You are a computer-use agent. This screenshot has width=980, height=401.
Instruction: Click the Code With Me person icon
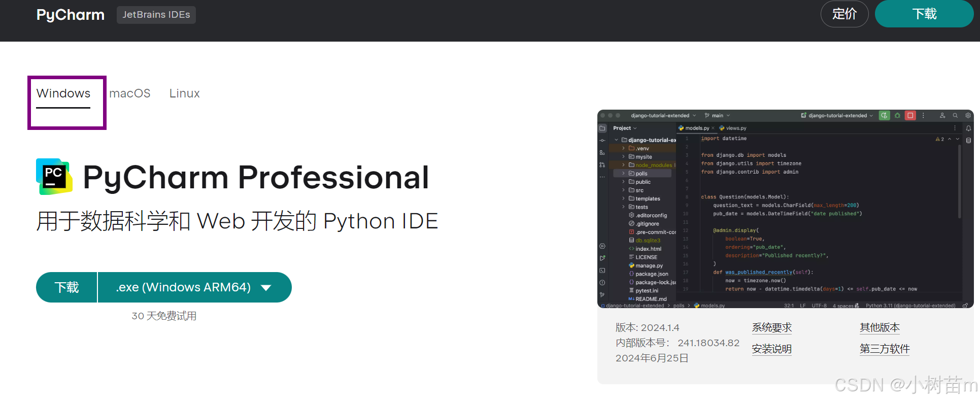pyautogui.click(x=942, y=116)
